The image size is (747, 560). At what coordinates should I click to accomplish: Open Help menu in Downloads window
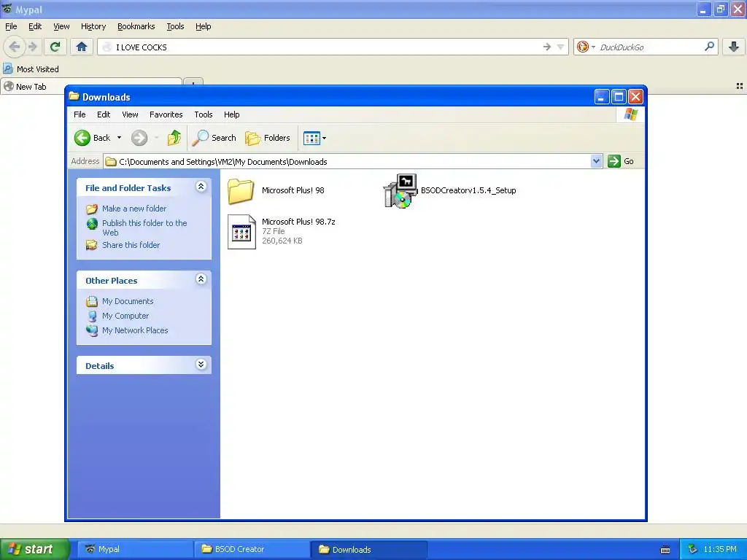[x=231, y=114]
